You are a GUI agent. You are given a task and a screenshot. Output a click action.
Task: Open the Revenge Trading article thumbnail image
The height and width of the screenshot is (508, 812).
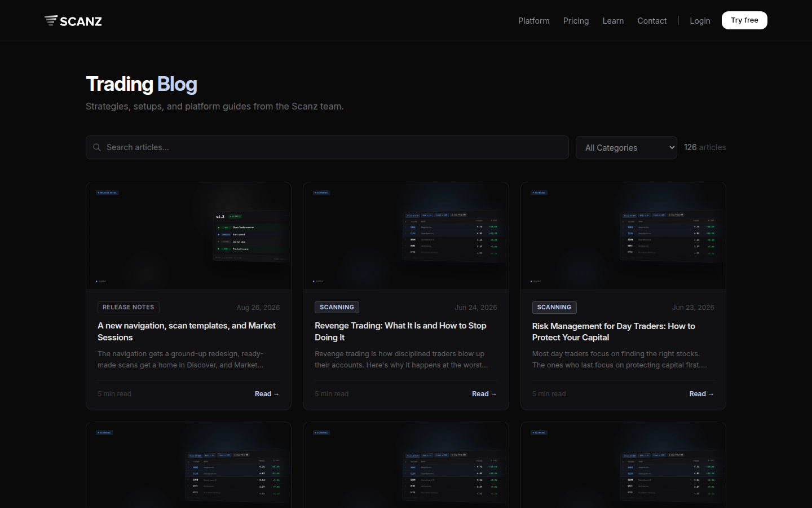click(406, 236)
